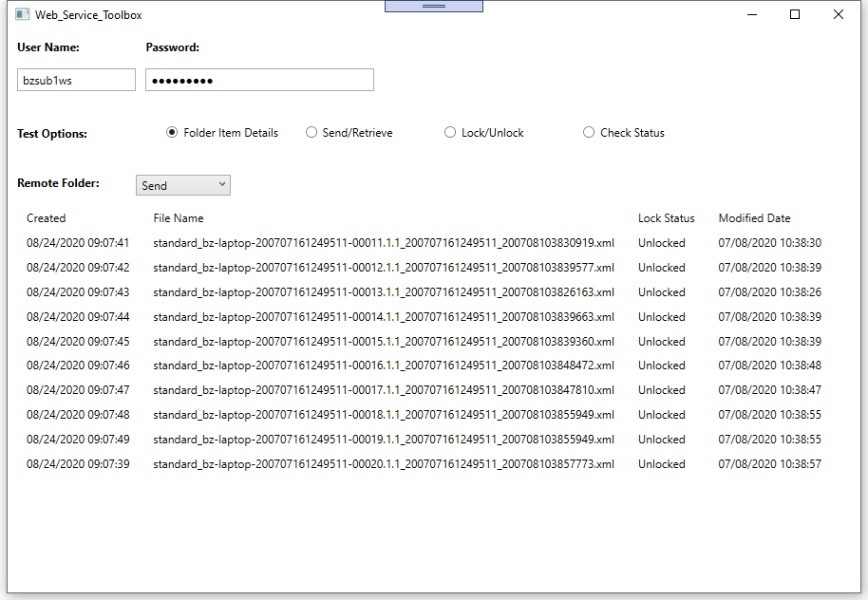Select the Lock/Unlock radio option
868x600 pixels.
pos(450,133)
